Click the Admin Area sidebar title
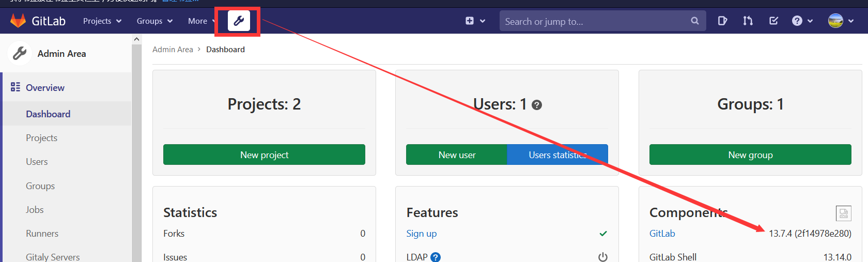The image size is (868, 262). click(x=61, y=54)
